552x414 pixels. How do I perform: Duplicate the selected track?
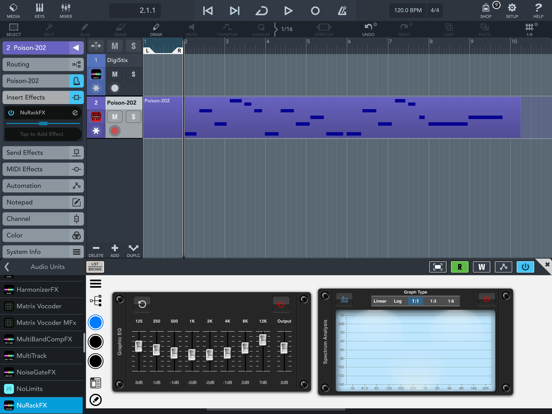pos(133,251)
